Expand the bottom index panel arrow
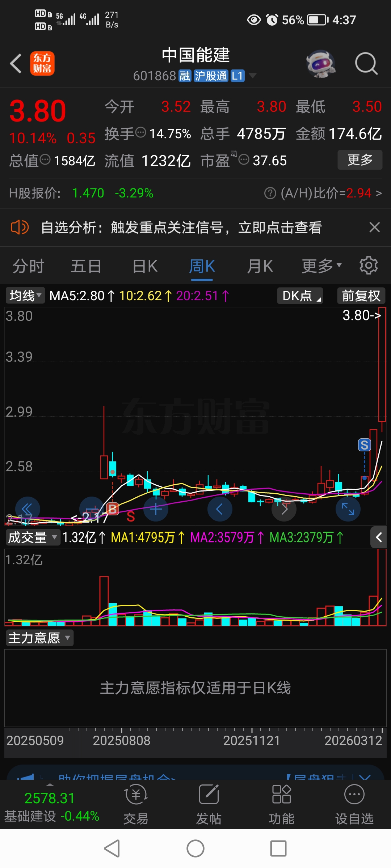This screenshot has width=391, height=868. (x=50, y=785)
